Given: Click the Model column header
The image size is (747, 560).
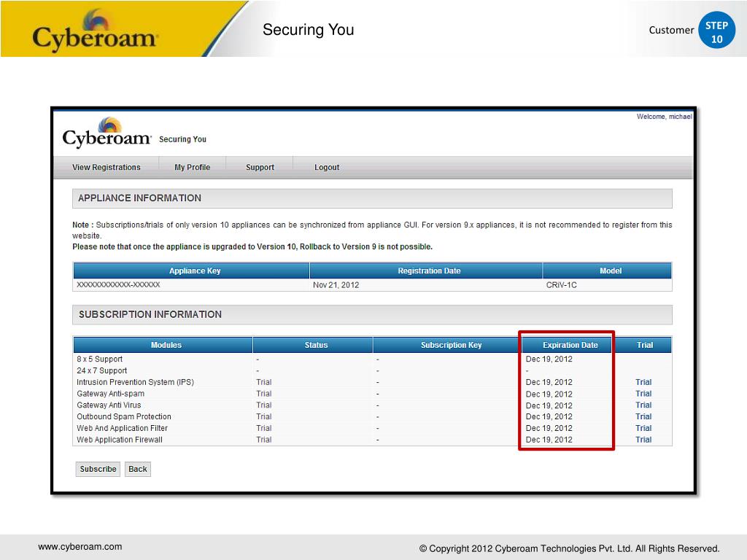Looking at the screenshot, I should (x=608, y=271).
